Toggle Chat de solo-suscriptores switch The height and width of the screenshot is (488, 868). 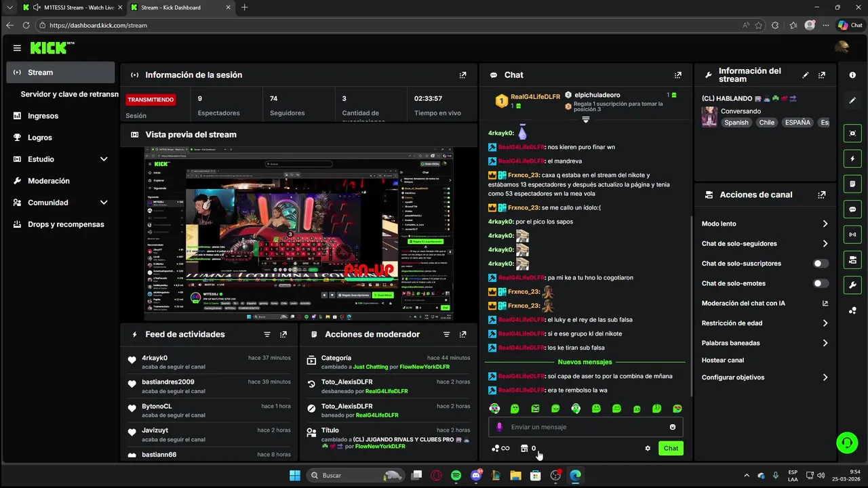point(821,264)
